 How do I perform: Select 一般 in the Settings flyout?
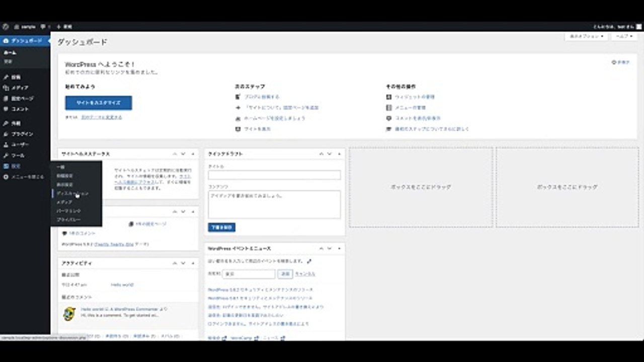tap(60, 167)
